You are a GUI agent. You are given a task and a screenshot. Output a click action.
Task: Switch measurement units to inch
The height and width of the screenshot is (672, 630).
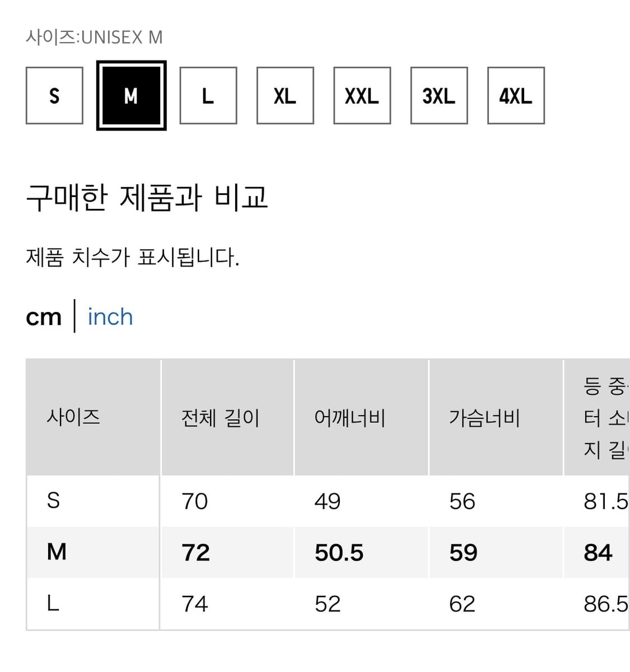click(110, 317)
